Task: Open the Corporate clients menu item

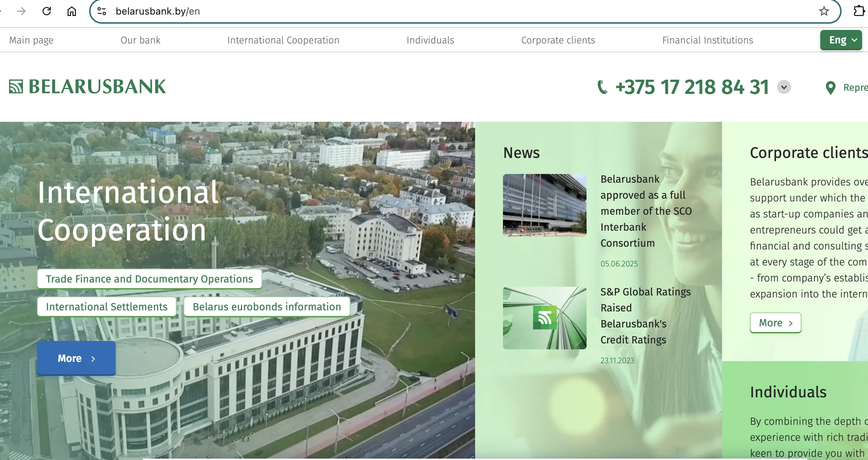Action: [558, 40]
